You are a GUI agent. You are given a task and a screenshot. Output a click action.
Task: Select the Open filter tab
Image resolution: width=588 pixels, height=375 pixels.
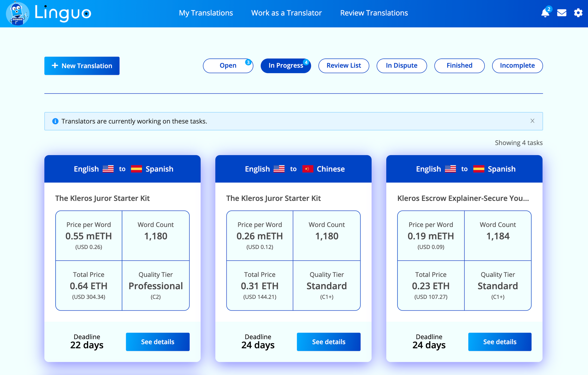point(228,65)
